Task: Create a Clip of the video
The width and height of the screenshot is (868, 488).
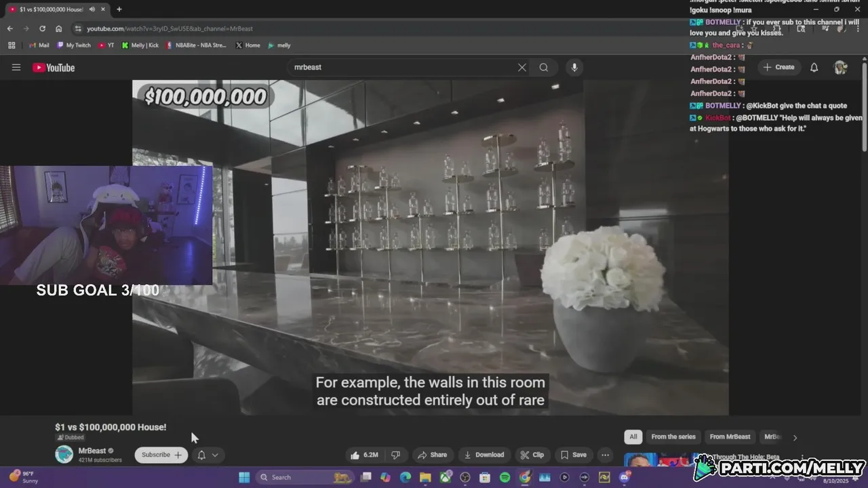Action: [532, 455]
